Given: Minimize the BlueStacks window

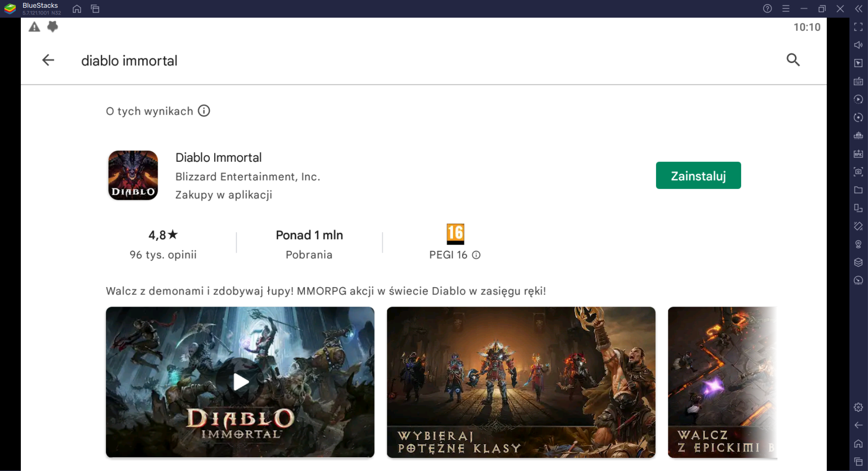Looking at the screenshot, I should [804, 9].
